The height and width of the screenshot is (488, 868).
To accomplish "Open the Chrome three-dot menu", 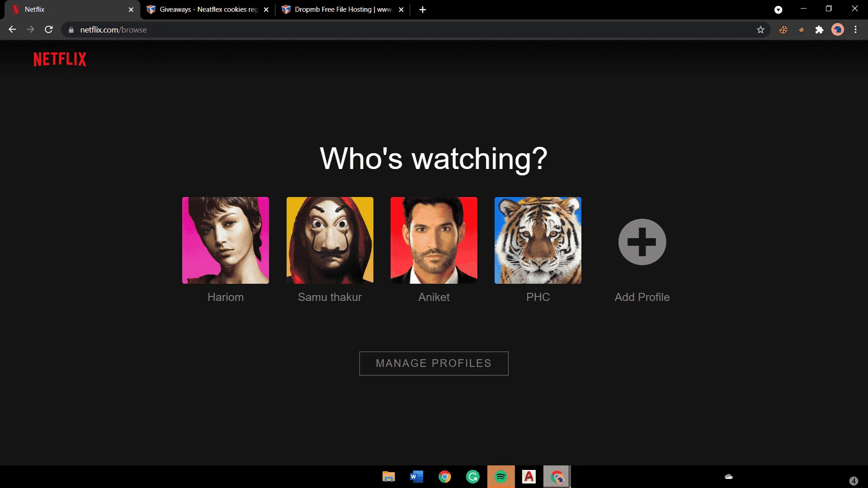I will click(x=855, y=30).
